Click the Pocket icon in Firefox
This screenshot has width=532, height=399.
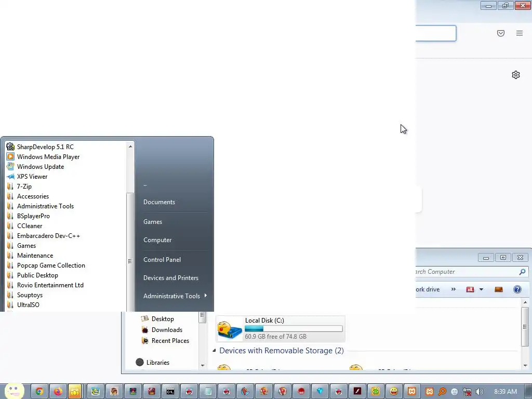click(x=501, y=33)
